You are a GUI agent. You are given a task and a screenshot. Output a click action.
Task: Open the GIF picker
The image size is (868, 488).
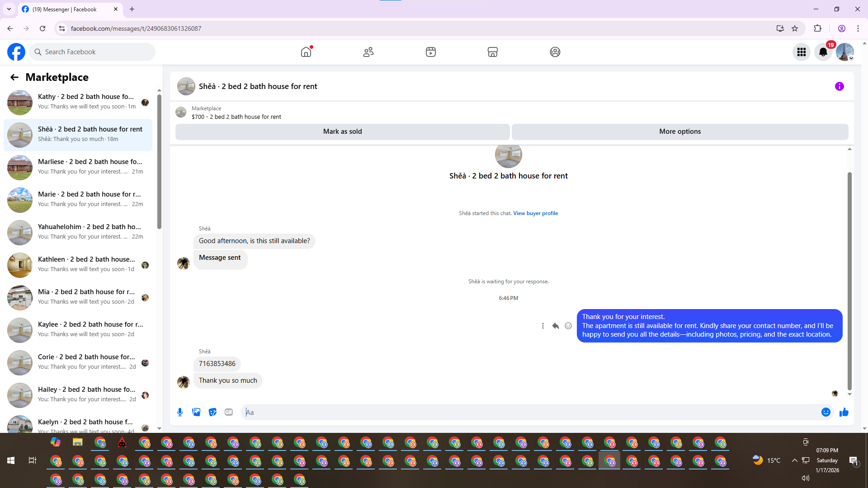[229, 412]
